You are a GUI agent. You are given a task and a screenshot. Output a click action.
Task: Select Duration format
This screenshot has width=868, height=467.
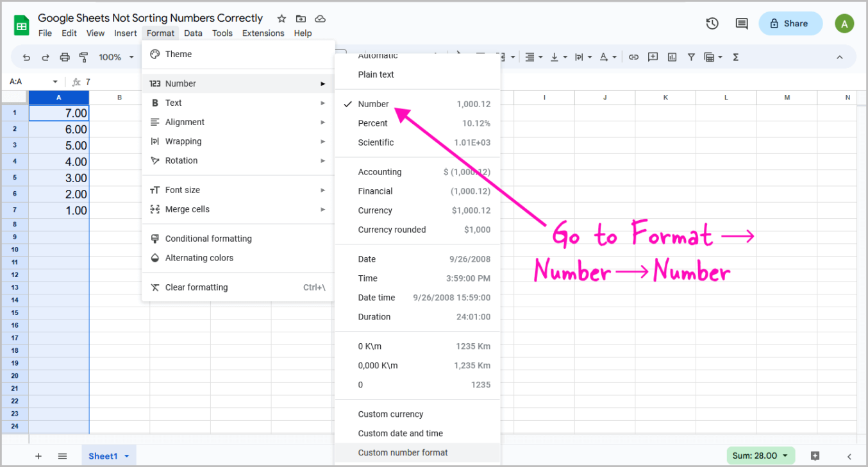click(x=417, y=317)
